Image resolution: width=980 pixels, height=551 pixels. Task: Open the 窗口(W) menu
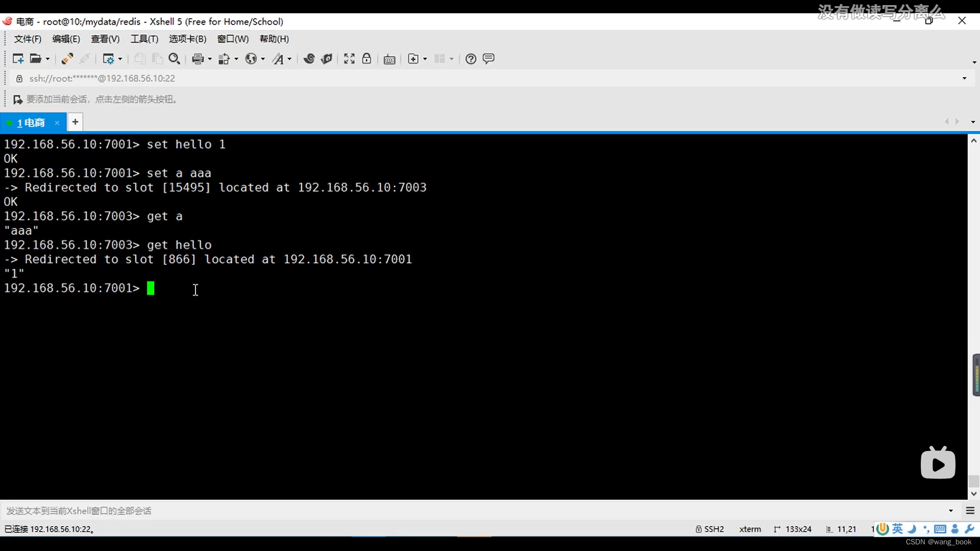pos(233,39)
